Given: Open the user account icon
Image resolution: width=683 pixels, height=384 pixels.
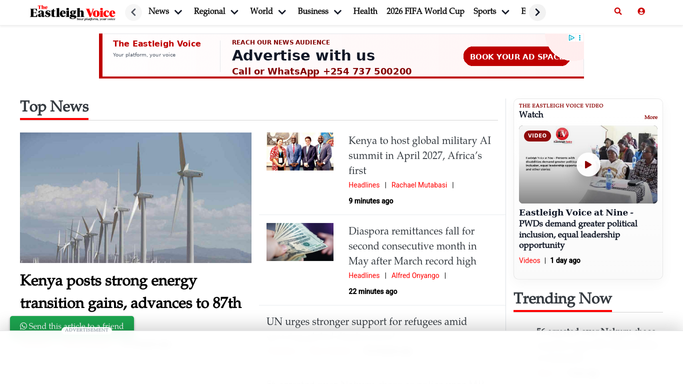Looking at the screenshot, I should (641, 11).
